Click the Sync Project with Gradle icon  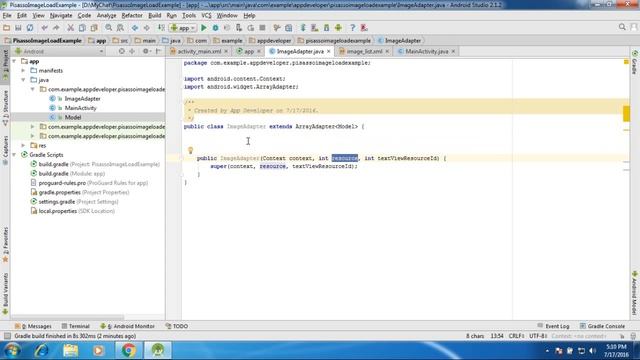303,28
